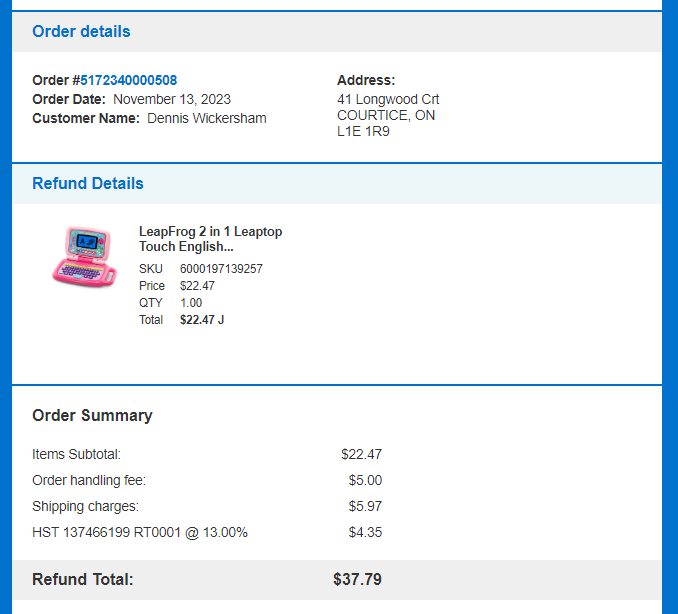Click the HST tax amount $4.35
Viewport: 678px width, 614px height.
point(365,532)
